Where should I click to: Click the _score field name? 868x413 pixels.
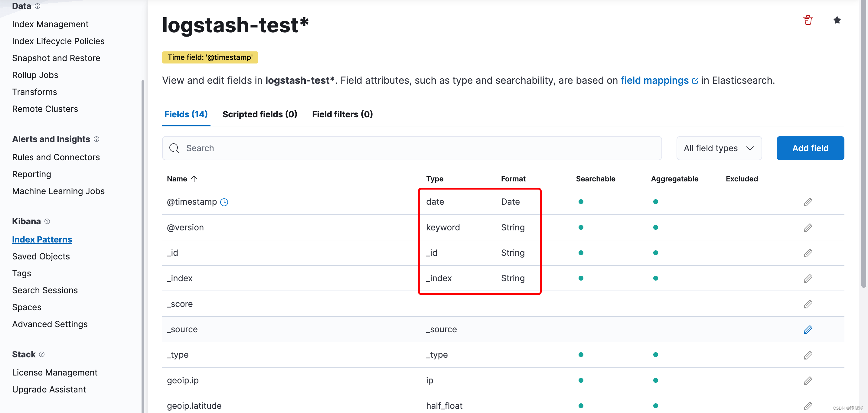(180, 304)
